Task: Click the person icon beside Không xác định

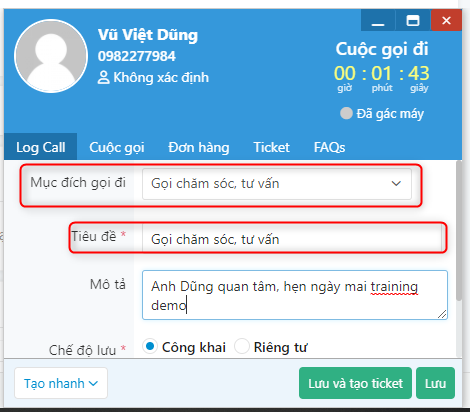Action: [x=103, y=78]
